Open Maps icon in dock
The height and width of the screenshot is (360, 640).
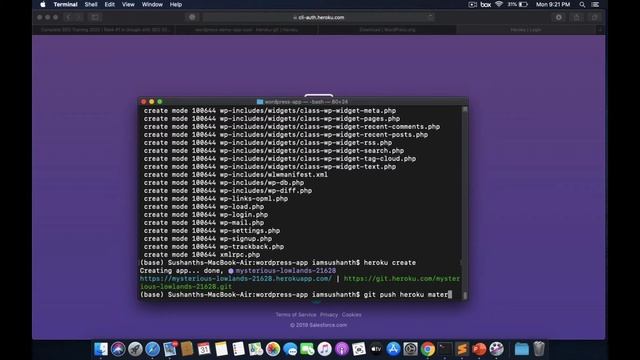256,349
